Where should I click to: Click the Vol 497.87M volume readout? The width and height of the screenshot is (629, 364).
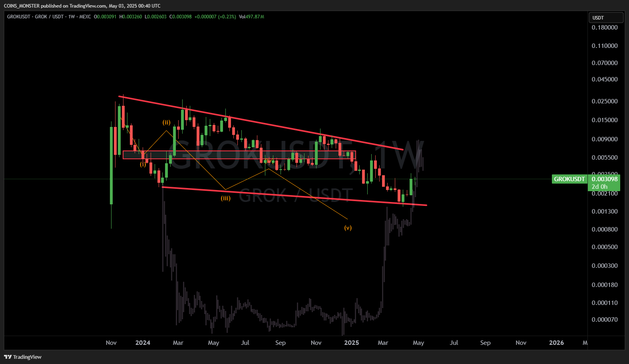(x=251, y=17)
